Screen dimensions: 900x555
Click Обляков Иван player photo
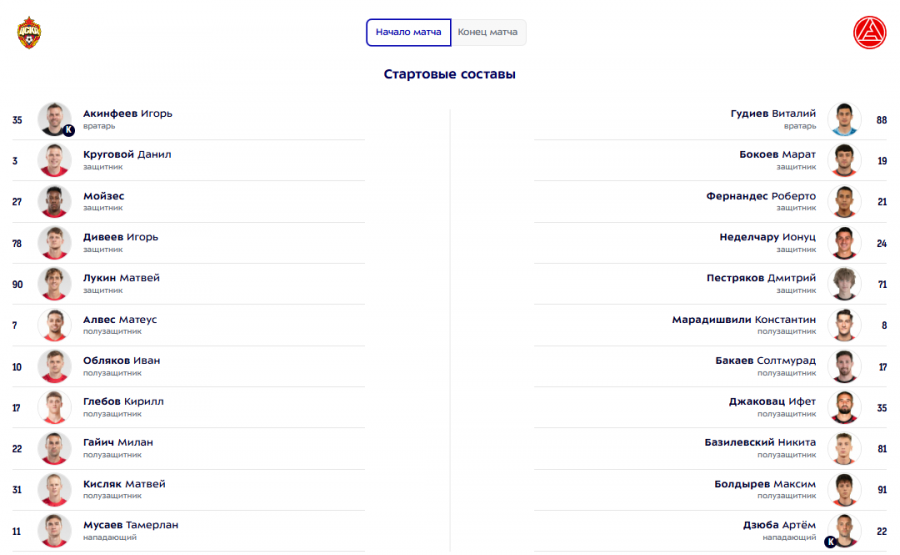(x=54, y=366)
